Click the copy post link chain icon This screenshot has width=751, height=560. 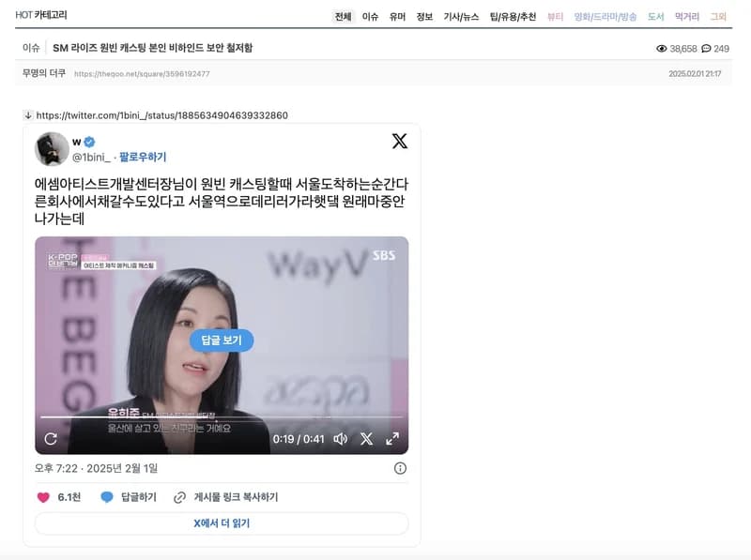point(179,497)
